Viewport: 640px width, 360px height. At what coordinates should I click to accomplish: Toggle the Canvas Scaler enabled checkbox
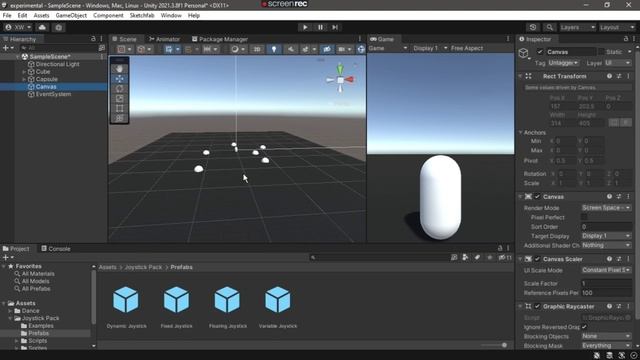coord(538,259)
